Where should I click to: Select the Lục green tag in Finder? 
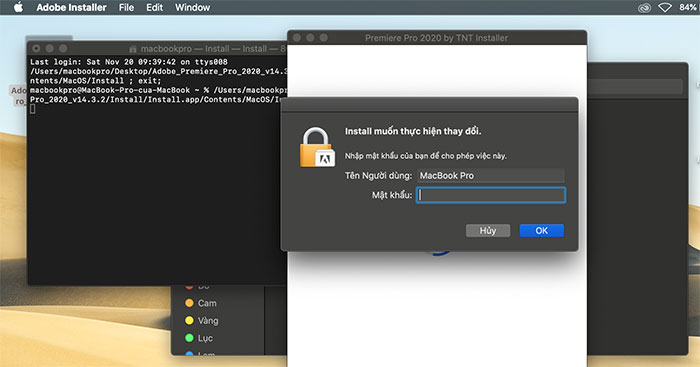click(x=199, y=338)
